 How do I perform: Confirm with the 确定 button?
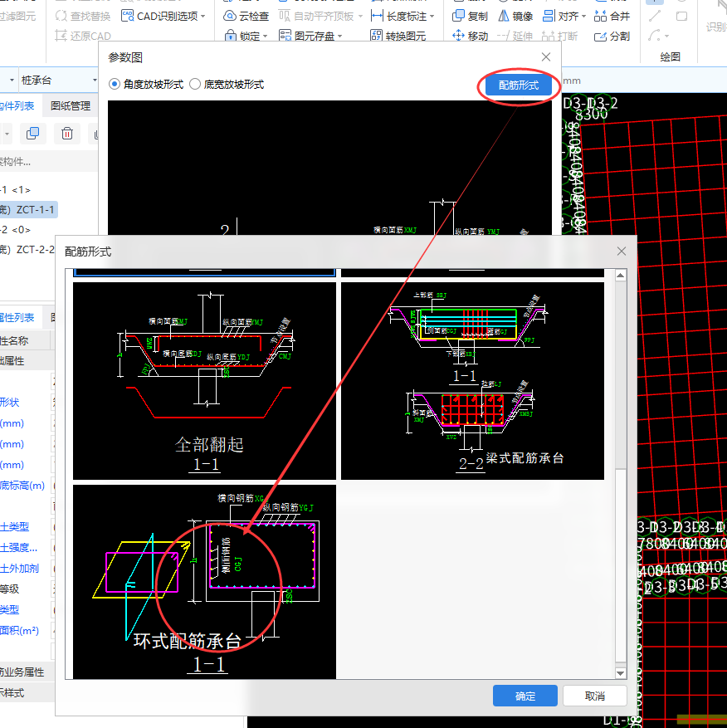[525, 696]
